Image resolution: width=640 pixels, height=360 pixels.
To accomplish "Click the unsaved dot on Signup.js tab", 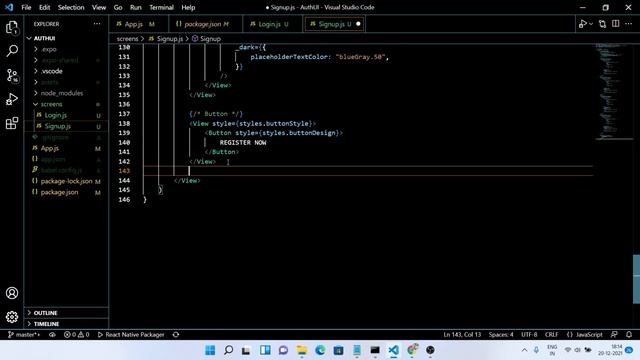I will (358, 24).
